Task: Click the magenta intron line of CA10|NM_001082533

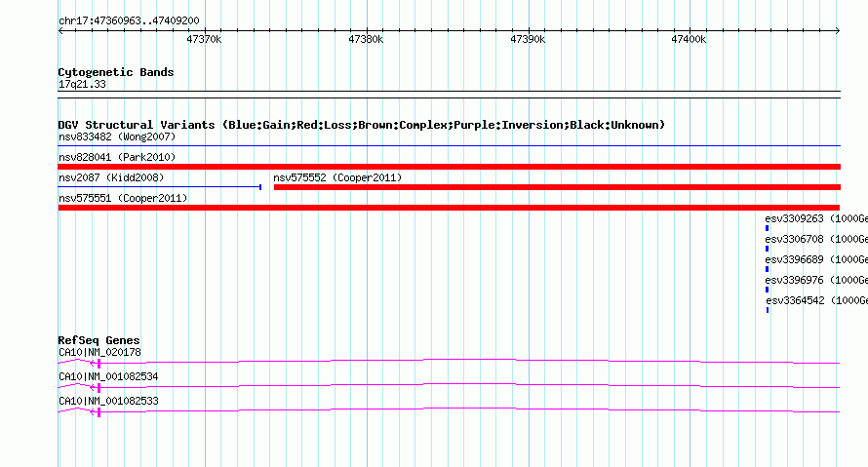Action: tap(470, 409)
